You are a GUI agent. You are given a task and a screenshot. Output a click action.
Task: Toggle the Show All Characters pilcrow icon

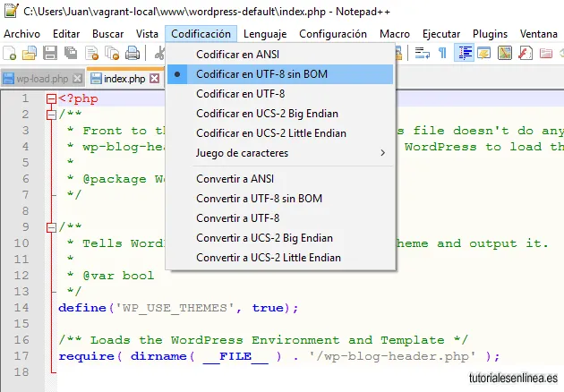click(x=443, y=53)
